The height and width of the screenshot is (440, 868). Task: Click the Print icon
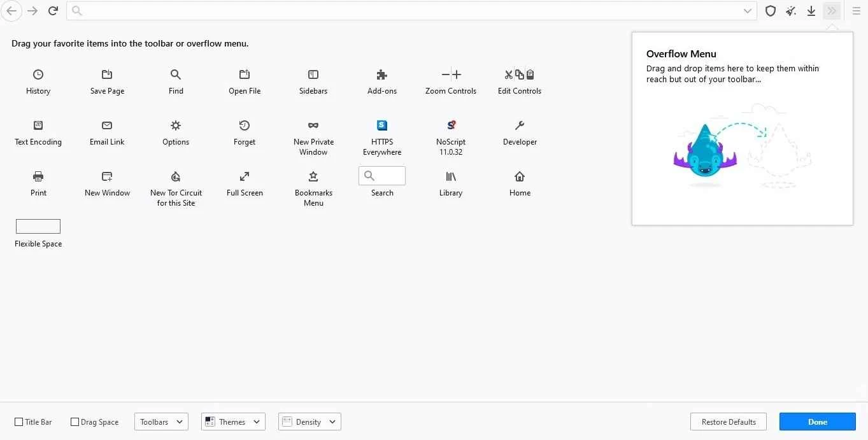point(38,176)
